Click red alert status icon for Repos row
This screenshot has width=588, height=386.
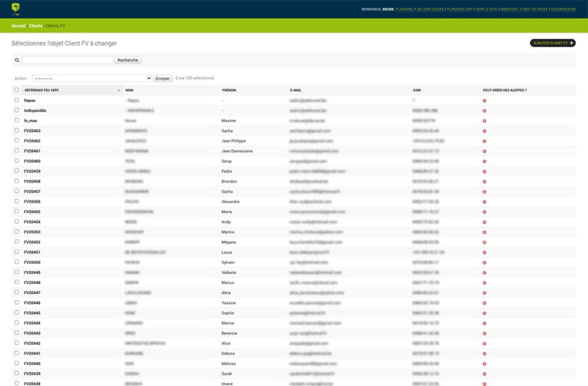[485, 101]
